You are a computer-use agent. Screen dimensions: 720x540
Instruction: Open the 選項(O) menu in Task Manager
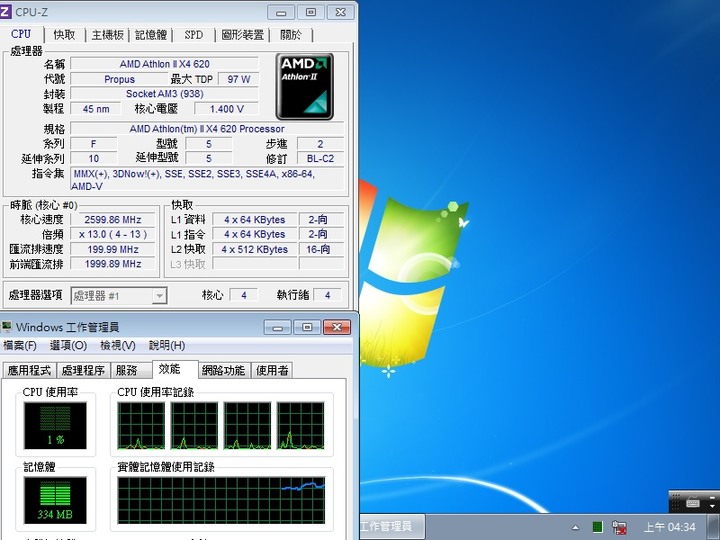tap(68, 345)
